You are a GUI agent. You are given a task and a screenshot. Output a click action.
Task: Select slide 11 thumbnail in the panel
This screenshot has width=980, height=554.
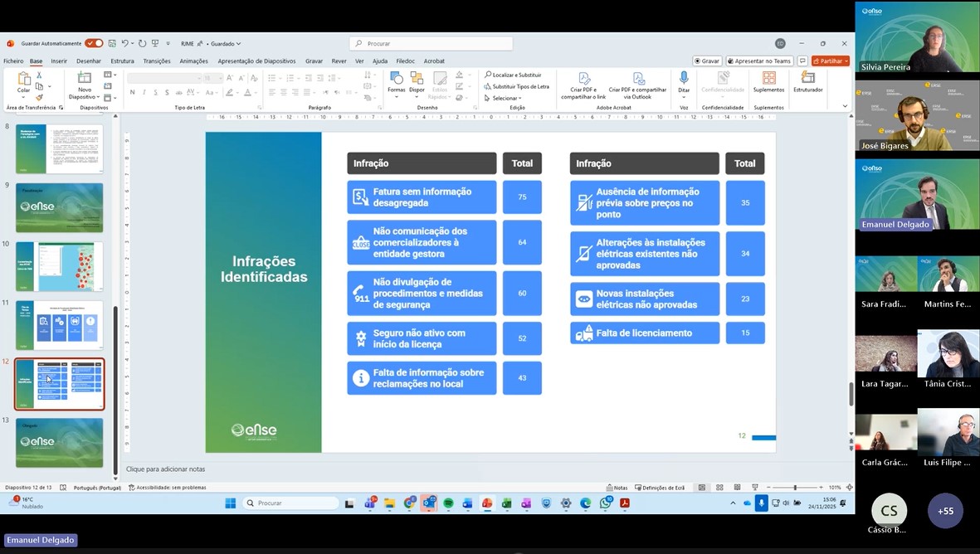60,325
